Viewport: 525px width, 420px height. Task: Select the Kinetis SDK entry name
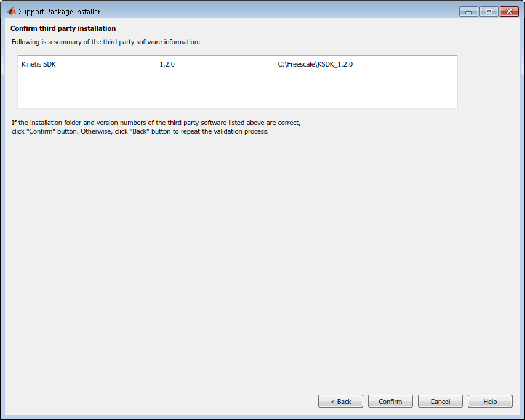[38, 64]
